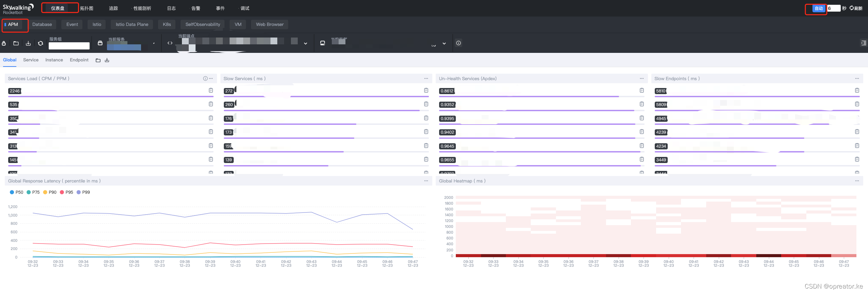The image size is (868, 293).
Task: Click the folder icon next to the Endpoint tab
Action: (98, 60)
